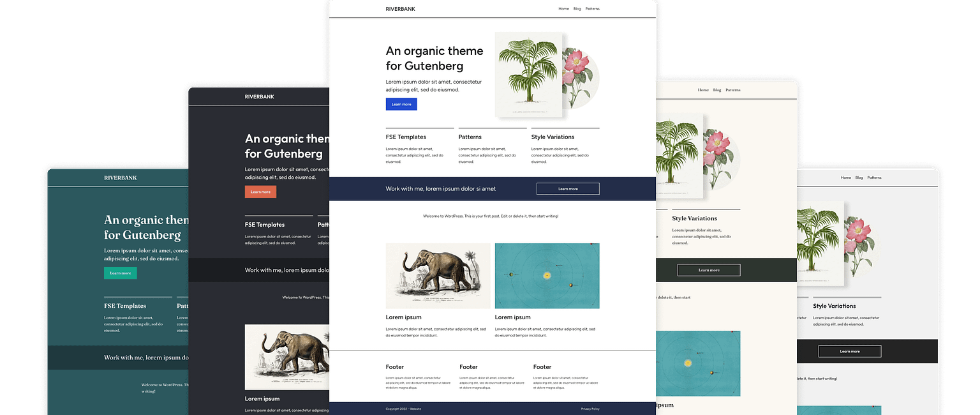
Task: Click the Style Variations heading in white theme
Action: tap(553, 137)
